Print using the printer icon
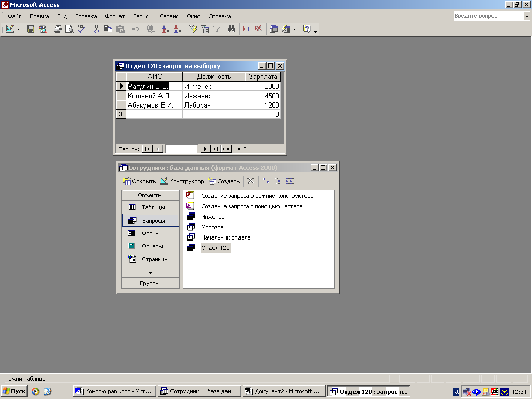 tap(58, 29)
